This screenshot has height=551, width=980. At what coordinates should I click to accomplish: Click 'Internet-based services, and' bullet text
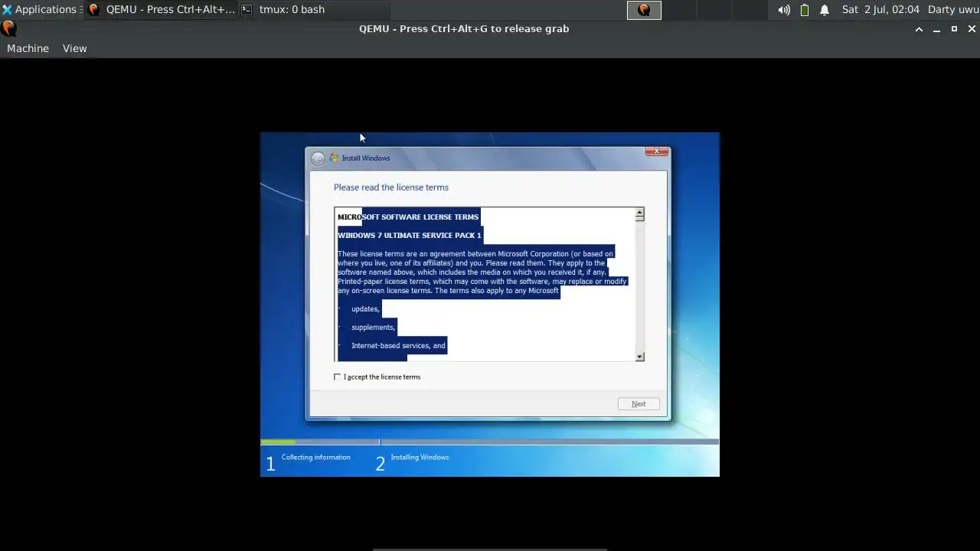coord(398,345)
